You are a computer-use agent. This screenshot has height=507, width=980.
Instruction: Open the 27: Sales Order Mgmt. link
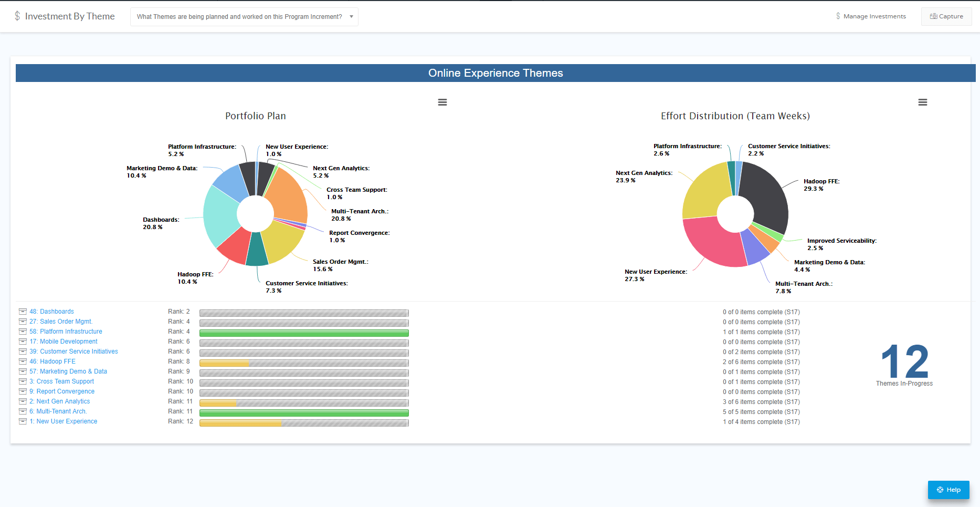click(x=61, y=322)
